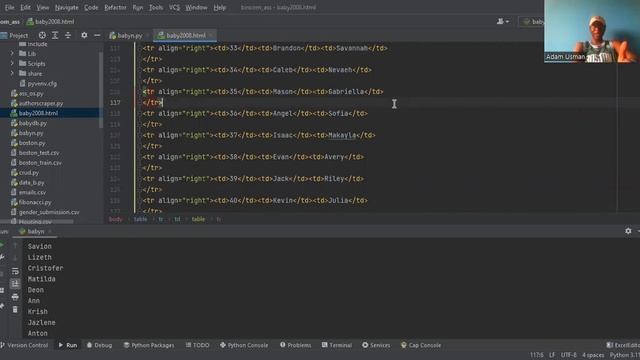Open Project panel settings gear
The height and width of the screenshot is (360, 640).
(x=84, y=36)
